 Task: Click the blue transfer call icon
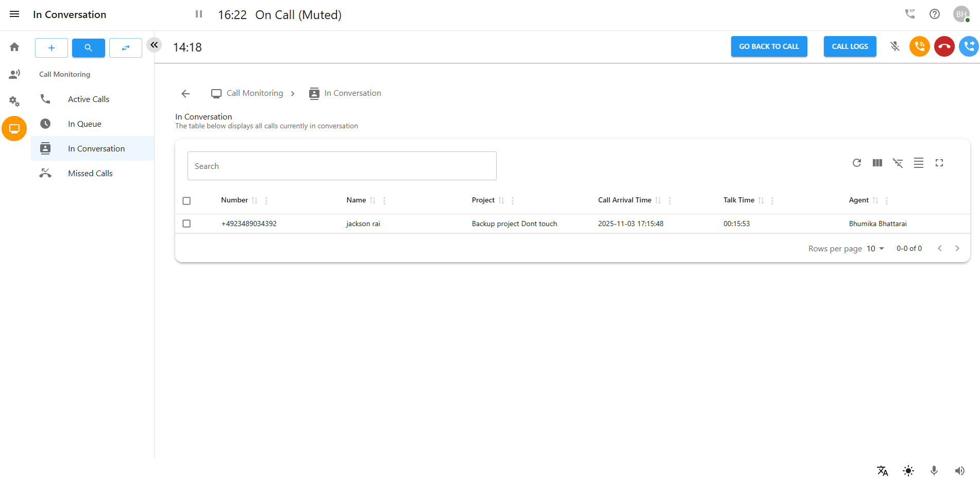[969, 46]
